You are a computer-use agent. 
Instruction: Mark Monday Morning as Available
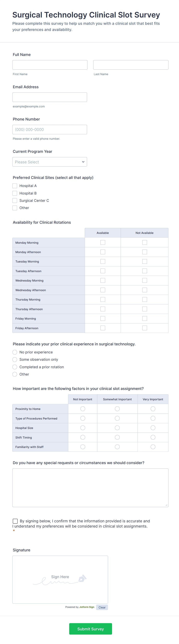tap(103, 243)
